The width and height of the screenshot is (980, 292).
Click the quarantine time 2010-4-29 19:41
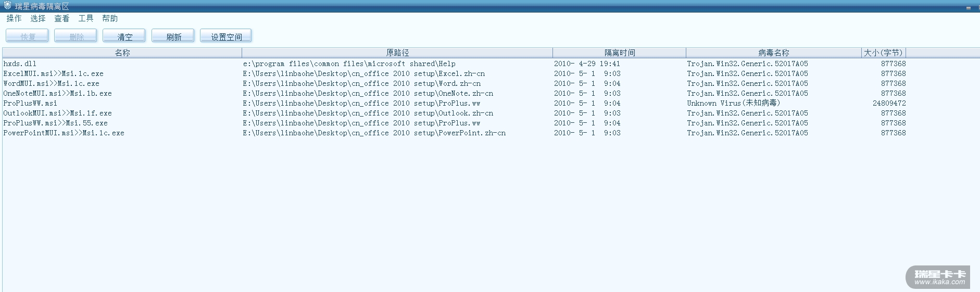click(x=587, y=64)
